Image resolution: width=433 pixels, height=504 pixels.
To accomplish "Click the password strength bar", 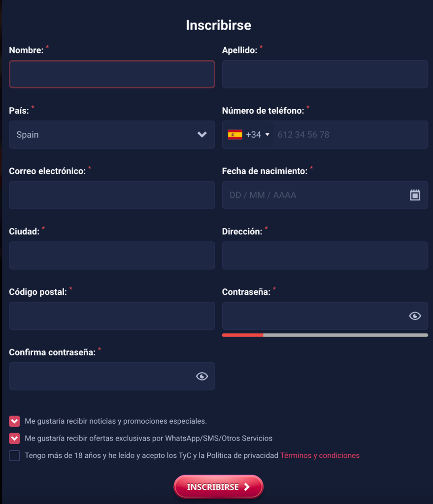I will point(325,335).
